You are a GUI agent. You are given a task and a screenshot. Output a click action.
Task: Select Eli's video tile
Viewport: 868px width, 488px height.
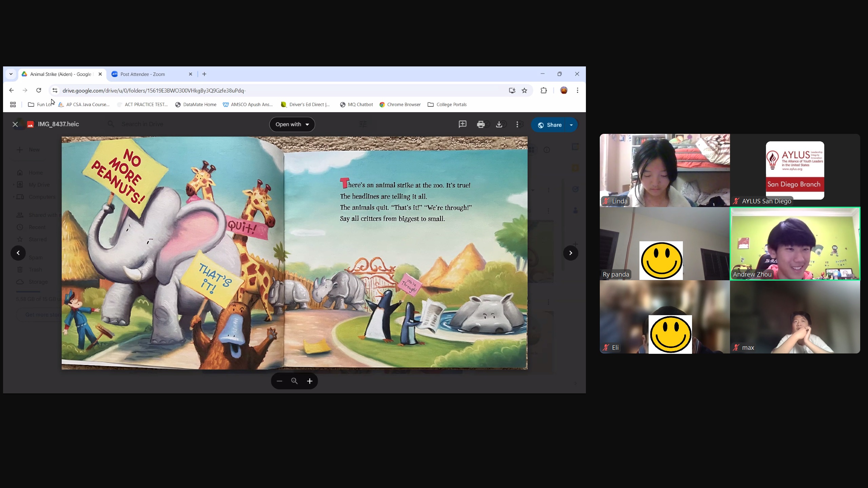tap(665, 317)
